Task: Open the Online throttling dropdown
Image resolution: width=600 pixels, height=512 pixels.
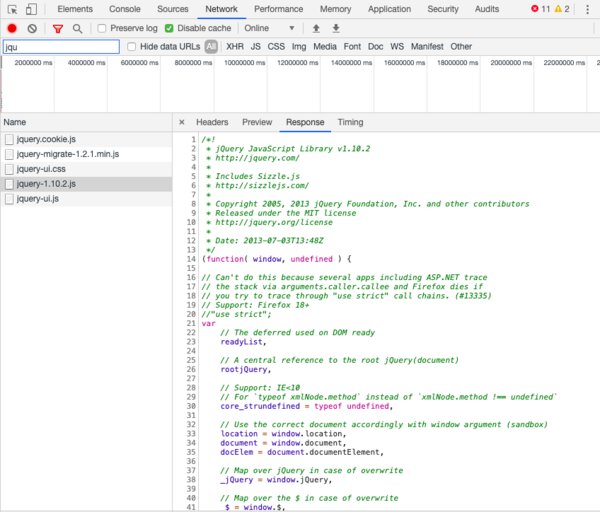Action: (269, 28)
